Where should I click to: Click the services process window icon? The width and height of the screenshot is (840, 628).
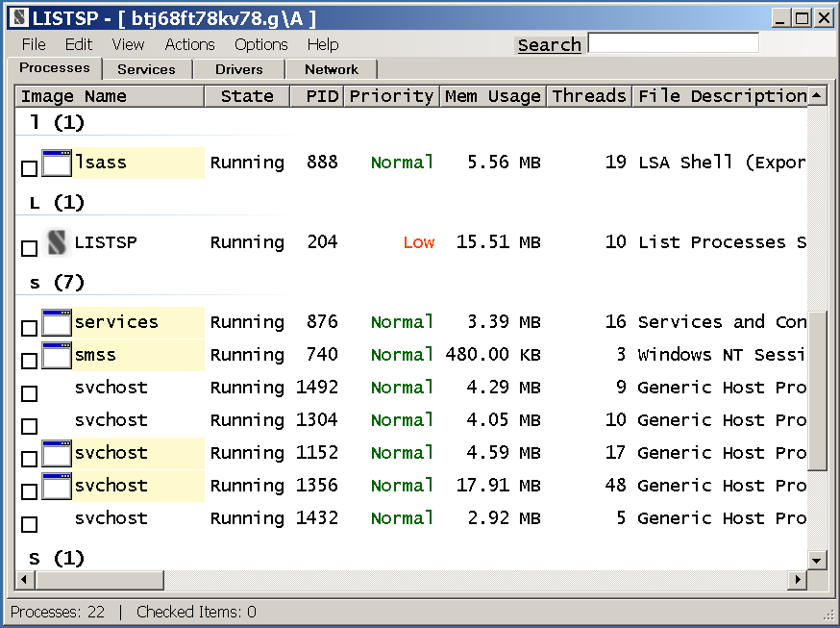click(x=57, y=322)
